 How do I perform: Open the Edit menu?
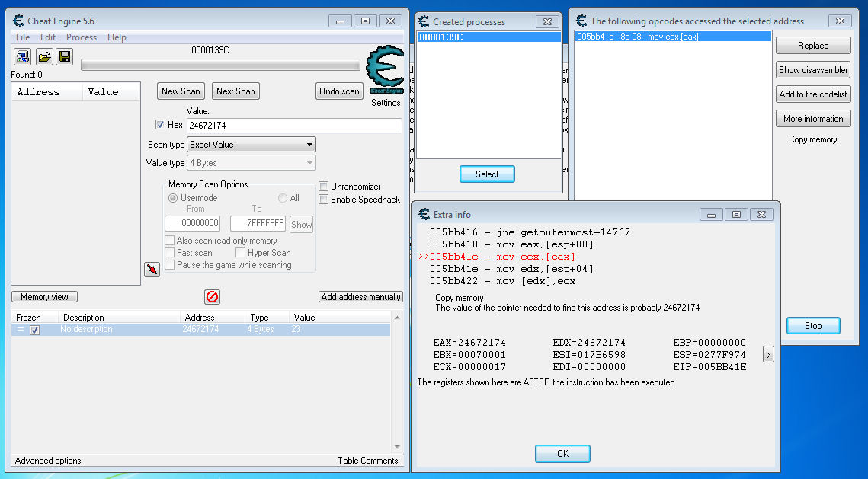point(48,37)
